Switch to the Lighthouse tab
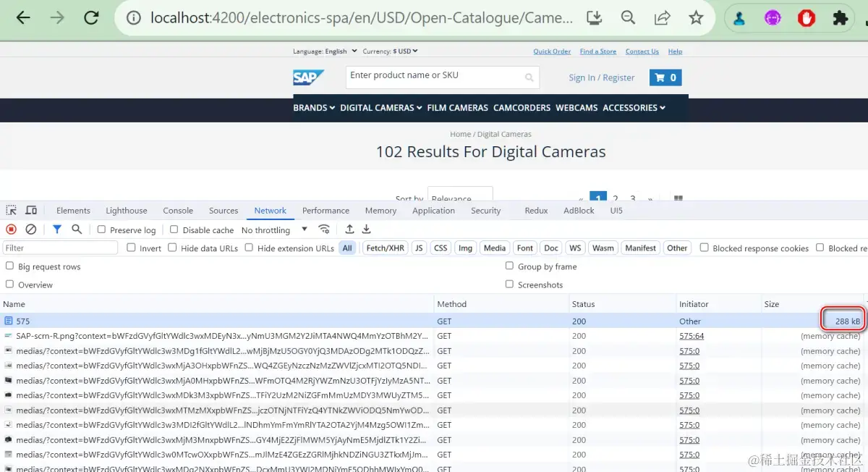Screen dimensions: 868x472 [x=127, y=211]
